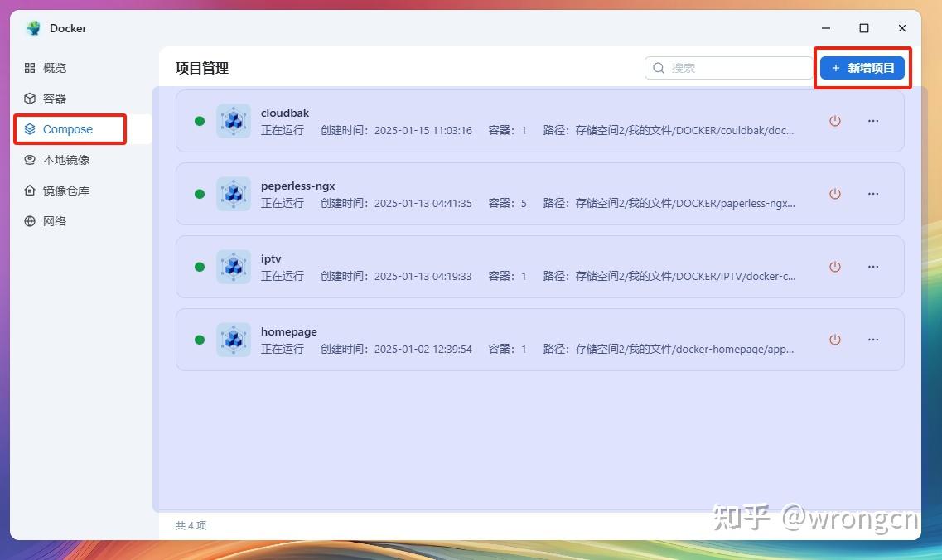Open more options for cloudbak
The width and height of the screenshot is (942, 560).
pos(873,121)
